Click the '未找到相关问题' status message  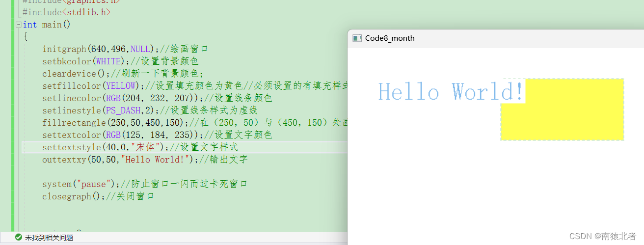[49, 237]
